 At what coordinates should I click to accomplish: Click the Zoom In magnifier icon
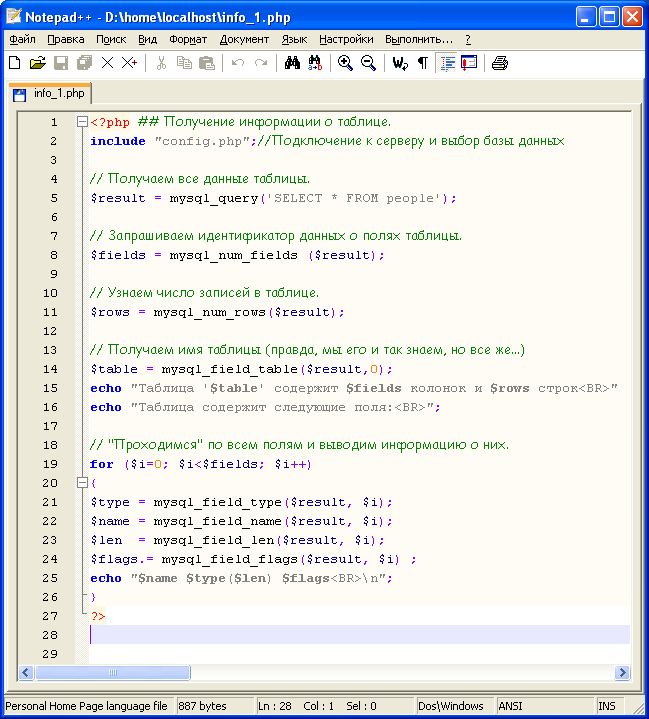[x=345, y=63]
